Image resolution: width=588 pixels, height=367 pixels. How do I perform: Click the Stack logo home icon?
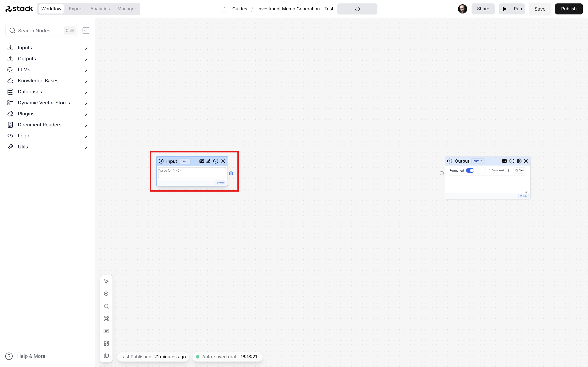coord(19,8)
